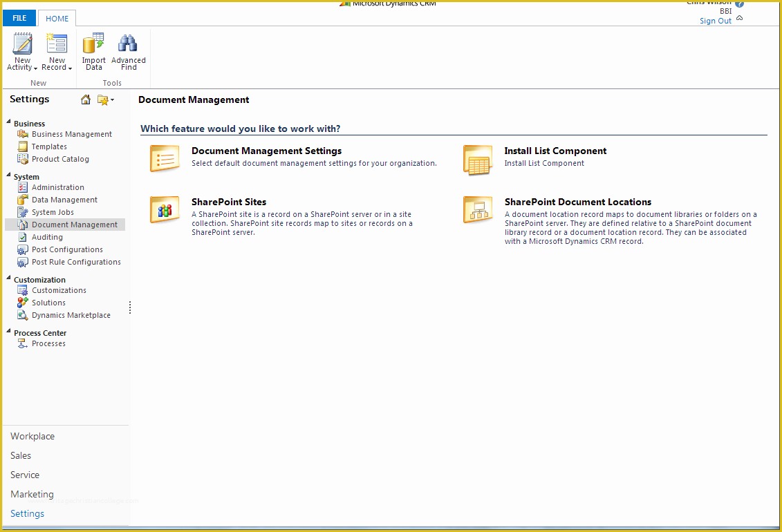Click the New Record ribbon icon
Screen dimensions: 782x532
[x=57, y=44]
